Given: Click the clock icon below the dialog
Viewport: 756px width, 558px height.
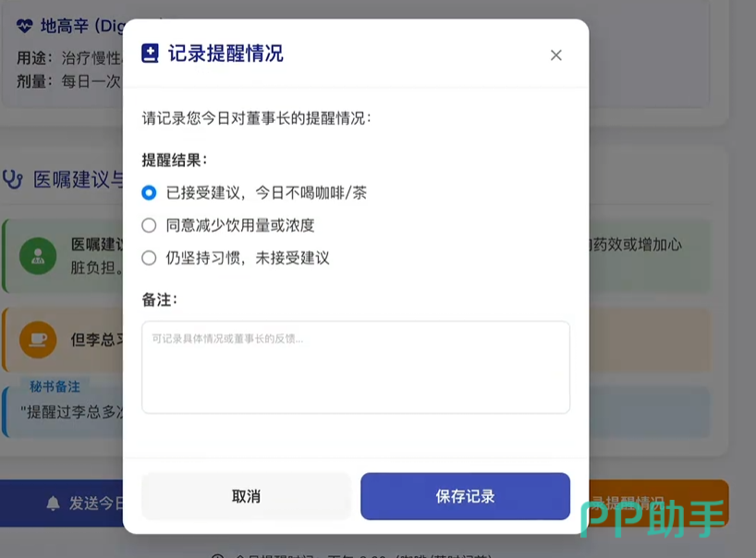Looking at the screenshot, I should pyautogui.click(x=218, y=555).
